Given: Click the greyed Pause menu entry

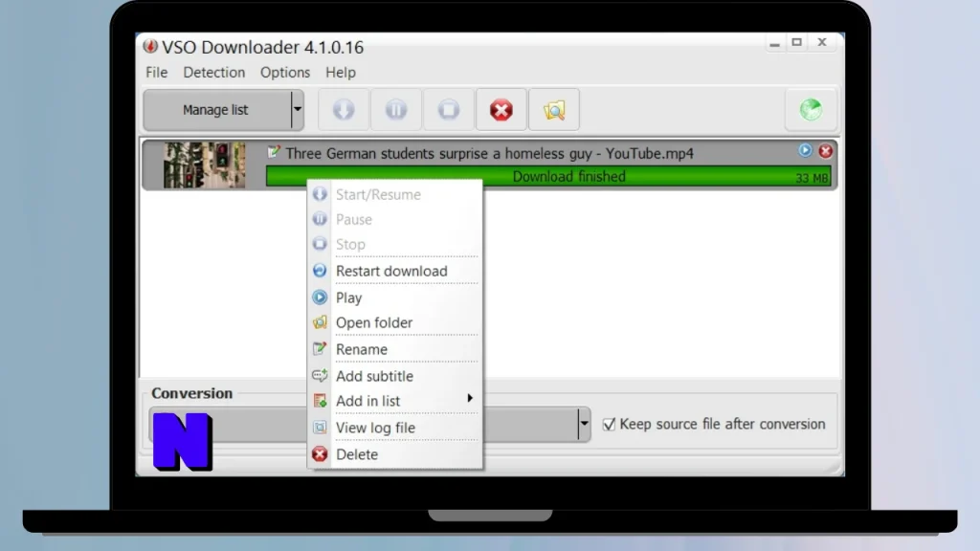Looking at the screenshot, I should pos(395,219).
